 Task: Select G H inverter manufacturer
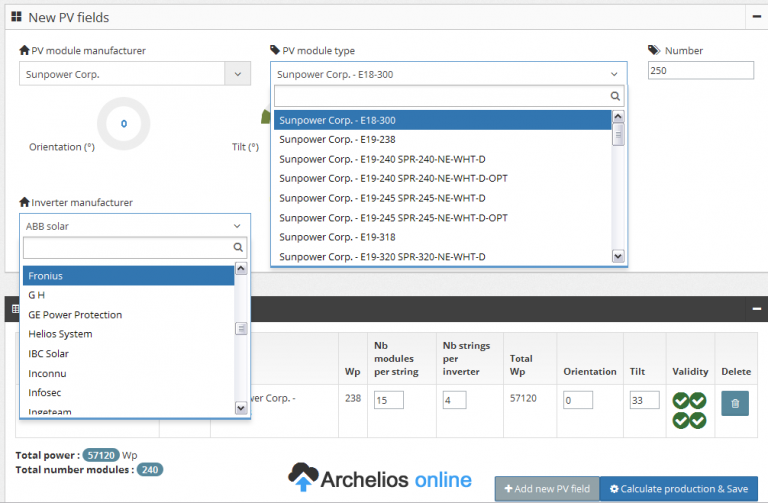(128, 295)
